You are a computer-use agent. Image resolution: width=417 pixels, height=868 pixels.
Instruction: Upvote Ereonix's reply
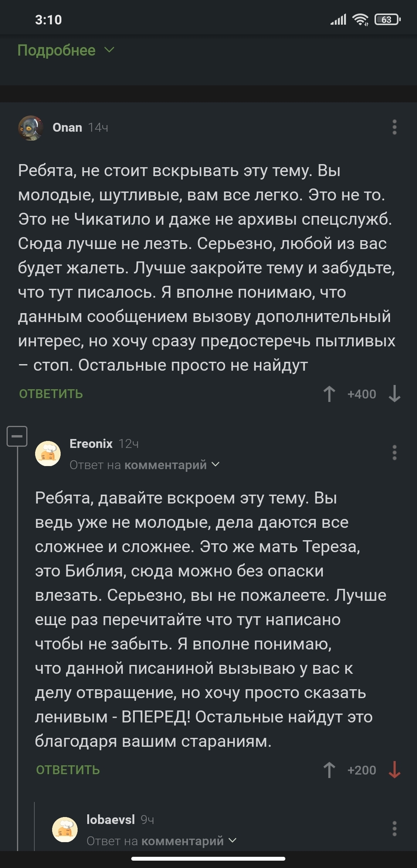click(329, 770)
